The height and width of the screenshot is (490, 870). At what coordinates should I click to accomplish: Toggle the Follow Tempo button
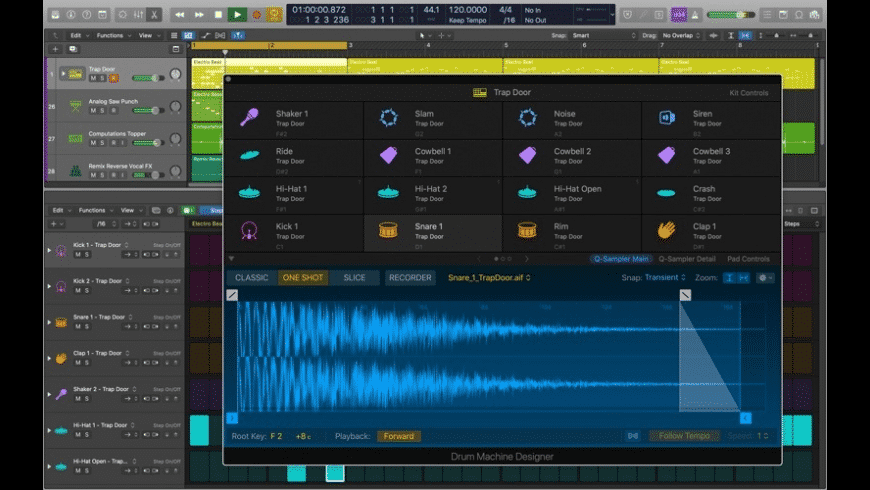point(684,436)
